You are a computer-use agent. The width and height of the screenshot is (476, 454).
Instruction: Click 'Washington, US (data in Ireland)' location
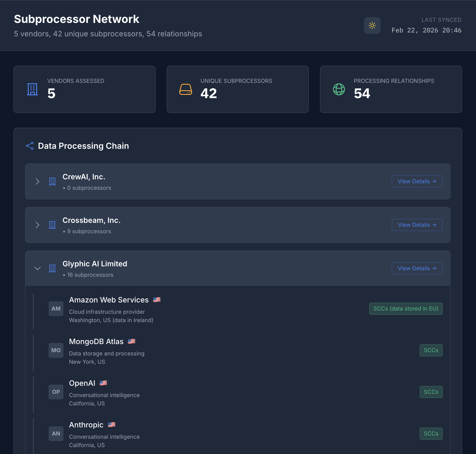pyautogui.click(x=111, y=320)
